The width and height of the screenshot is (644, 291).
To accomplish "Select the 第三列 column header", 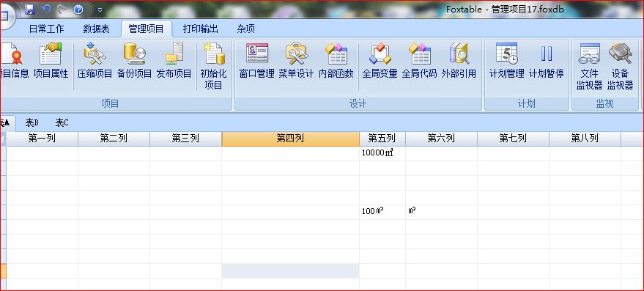I will click(x=185, y=139).
